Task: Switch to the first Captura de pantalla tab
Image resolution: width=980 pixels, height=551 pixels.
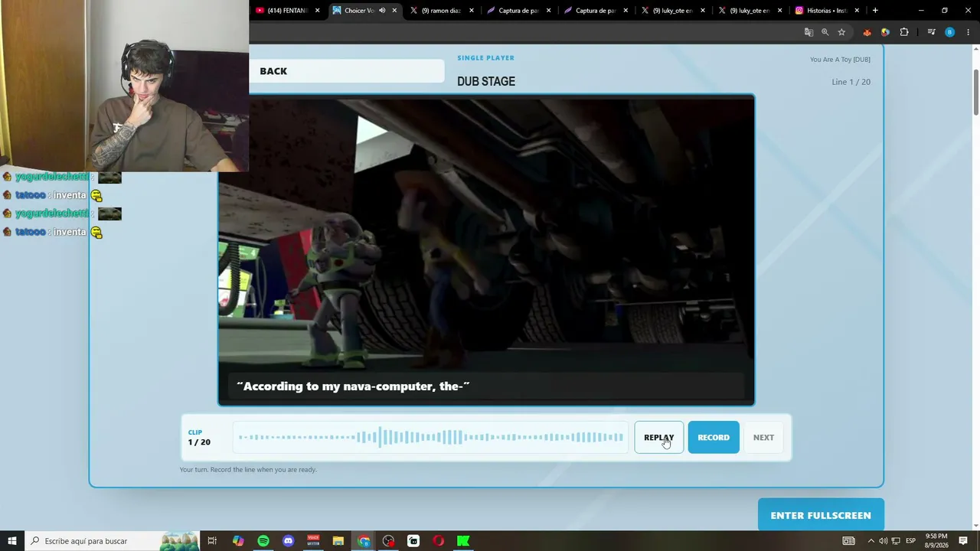Action: [518, 11]
